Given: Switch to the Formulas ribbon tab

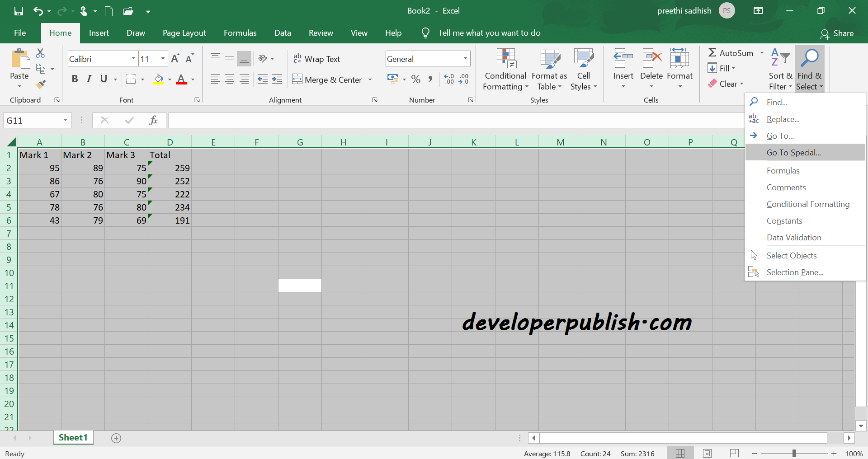Looking at the screenshot, I should coord(240,33).
